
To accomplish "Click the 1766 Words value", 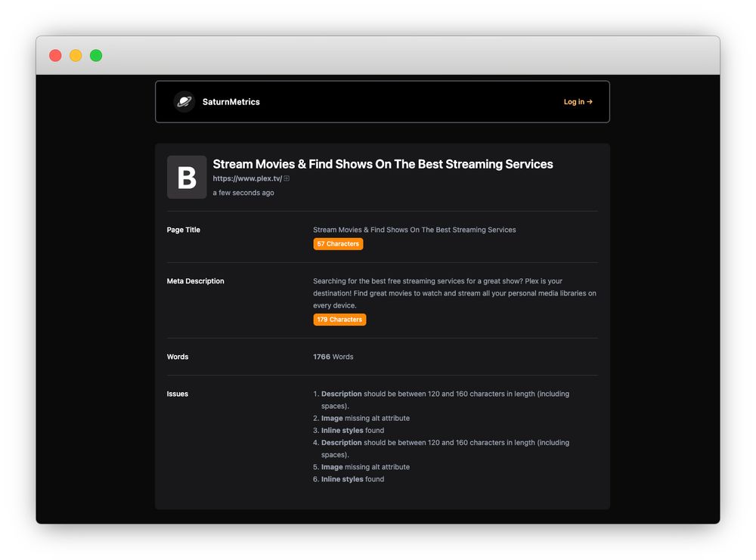I will pos(333,357).
